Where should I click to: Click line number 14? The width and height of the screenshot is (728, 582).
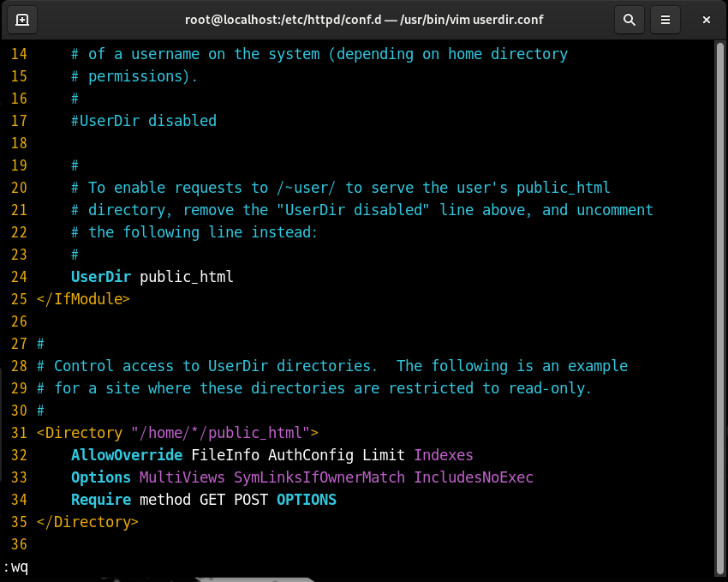pyautogui.click(x=19, y=54)
